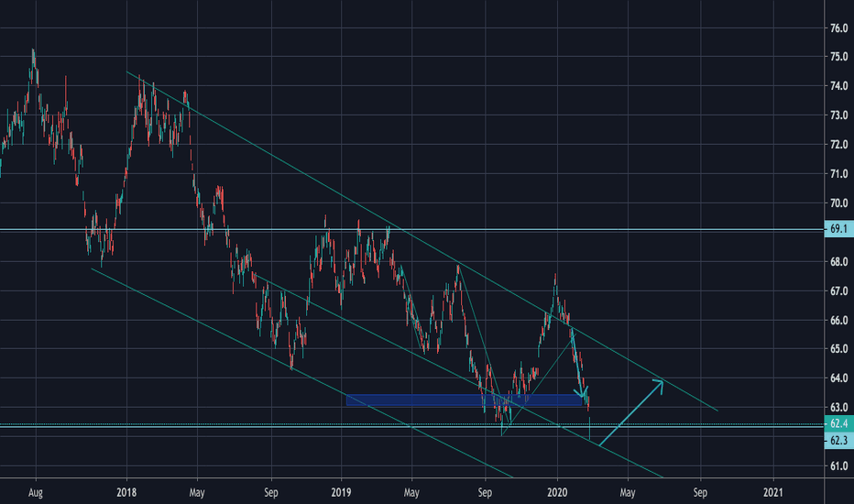This screenshot has width=854, height=504.
Task: Click the 71.0 price axis value
Action: 838,174
